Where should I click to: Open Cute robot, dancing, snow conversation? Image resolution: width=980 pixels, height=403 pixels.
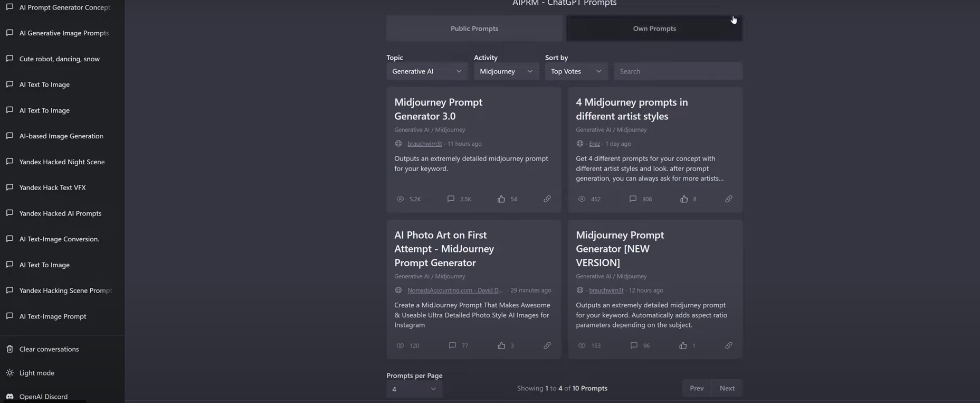59,59
